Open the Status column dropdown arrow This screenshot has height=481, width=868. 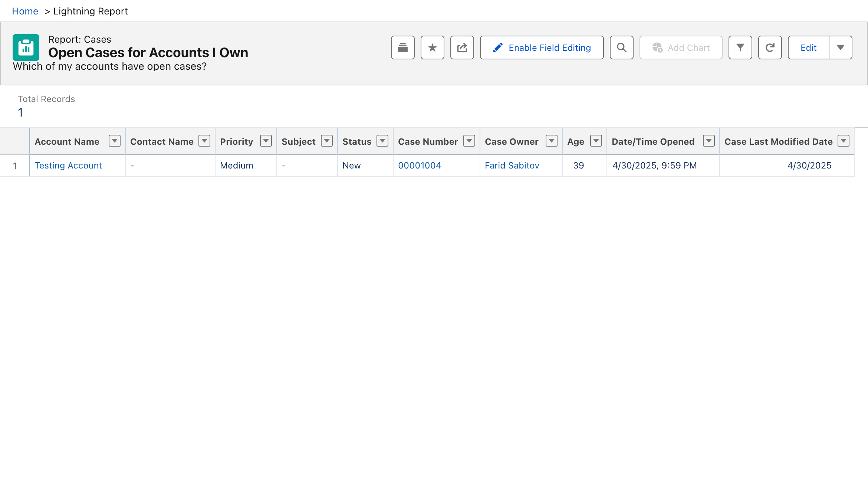[382, 141]
